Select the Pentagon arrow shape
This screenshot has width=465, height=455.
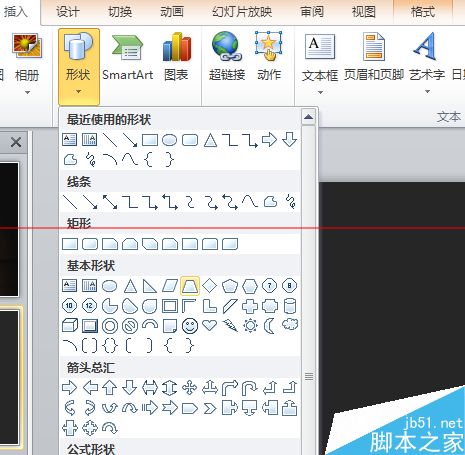coord(190,408)
